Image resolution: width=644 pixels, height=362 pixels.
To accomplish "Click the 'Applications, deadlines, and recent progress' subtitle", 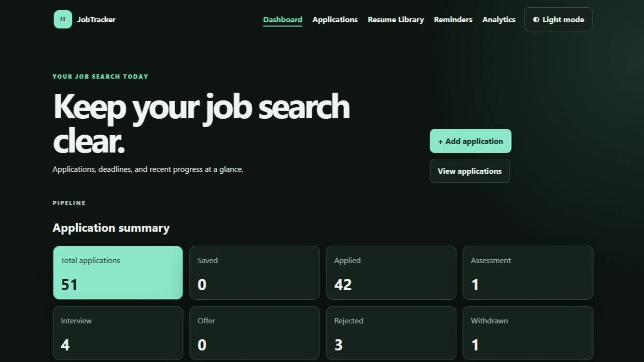I will 148,169.
